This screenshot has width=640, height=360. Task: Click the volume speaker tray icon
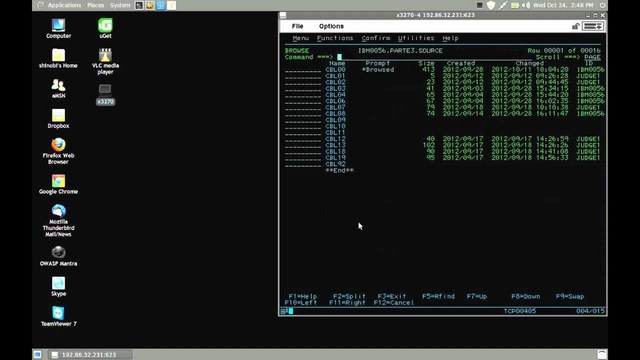(x=526, y=5)
